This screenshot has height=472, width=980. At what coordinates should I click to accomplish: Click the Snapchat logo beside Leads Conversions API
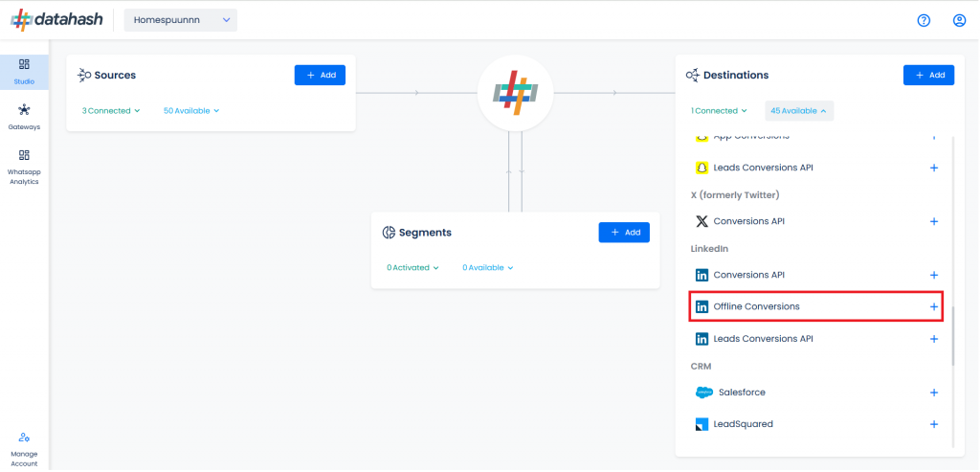(702, 168)
